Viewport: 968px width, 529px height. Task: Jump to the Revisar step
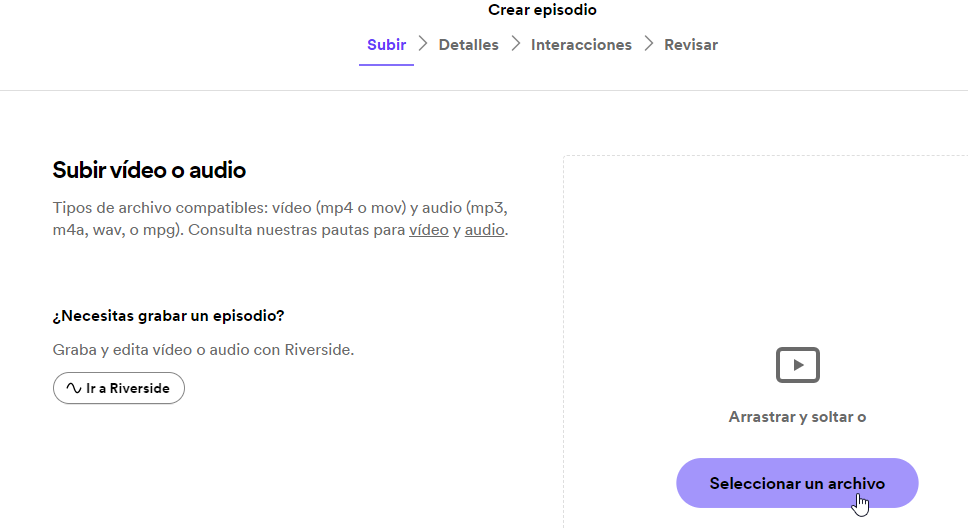[x=691, y=45]
